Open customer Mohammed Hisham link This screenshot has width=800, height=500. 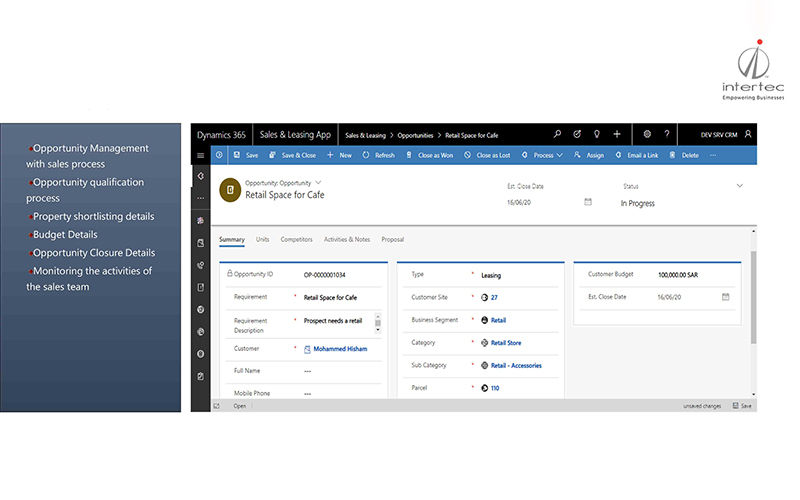340,349
